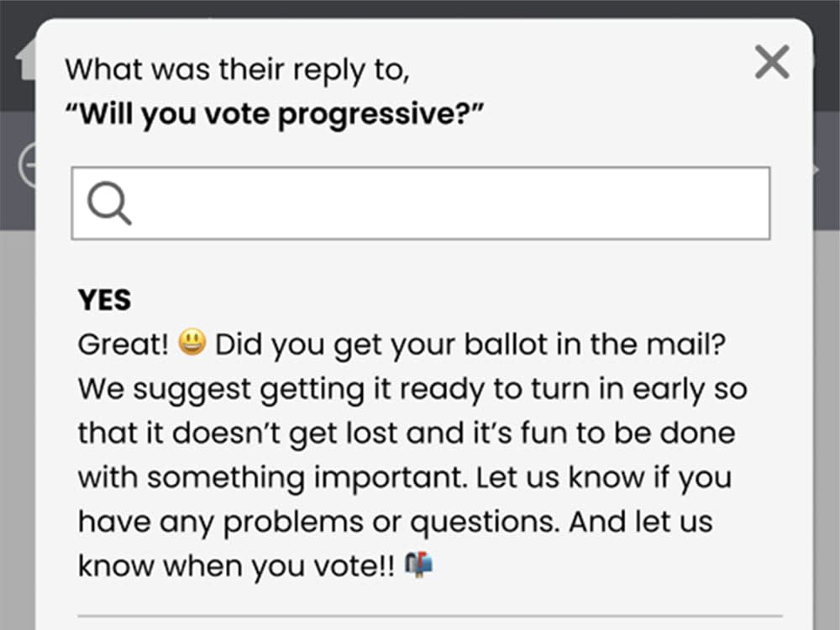Click the 'What was their reply to,' heading
Image resolution: width=840 pixels, height=630 pixels.
238,71
